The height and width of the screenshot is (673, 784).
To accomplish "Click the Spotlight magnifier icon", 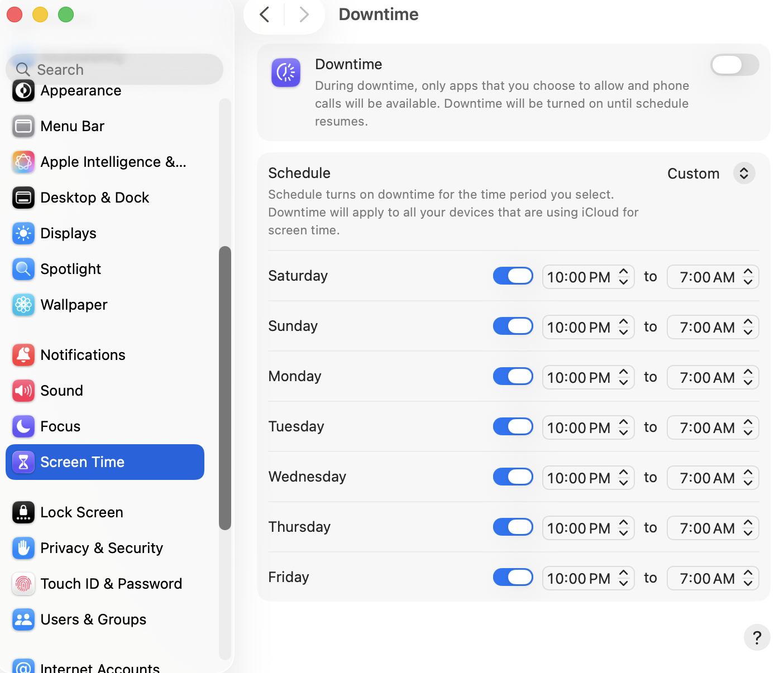I will (x=23, y=269).
